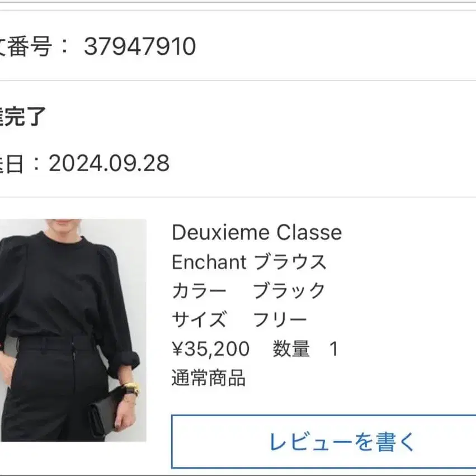This screenshot has height=476, width=476.
Task: Select the quantity value 1
Action: point(334,349)
